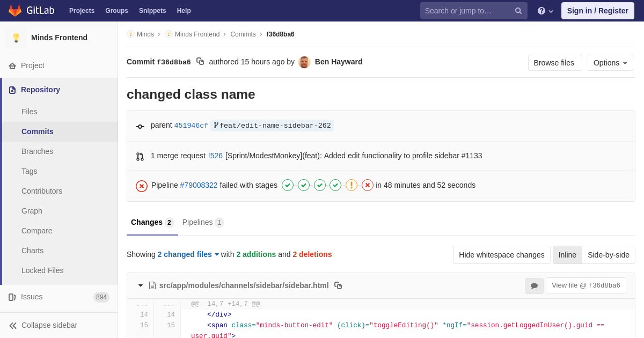Image resolution: width=644 pixels, height=338 pixels.
Task: Click the Minds group avatar in breadcrumbs
Action: pos(130,34)
